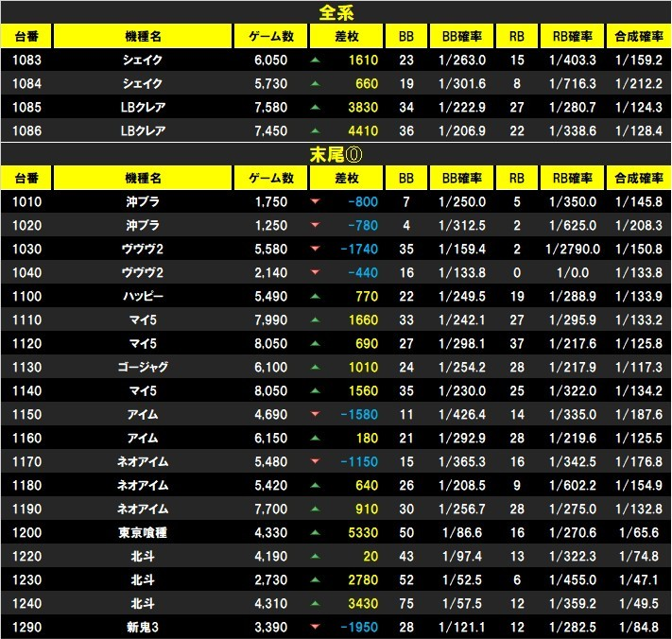672x639 pixels.
Task: Select machine number 1085
Action: [27, 107]
